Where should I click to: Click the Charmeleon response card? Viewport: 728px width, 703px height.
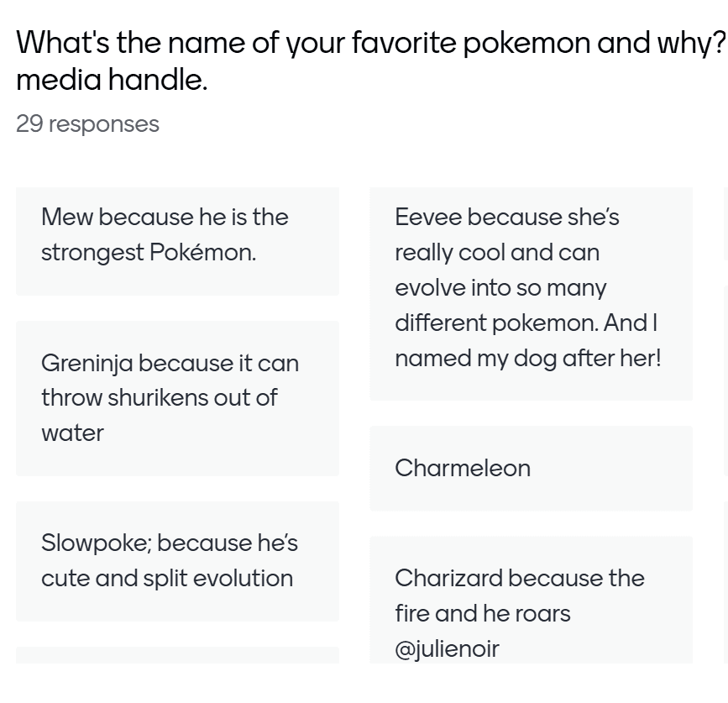531,468
